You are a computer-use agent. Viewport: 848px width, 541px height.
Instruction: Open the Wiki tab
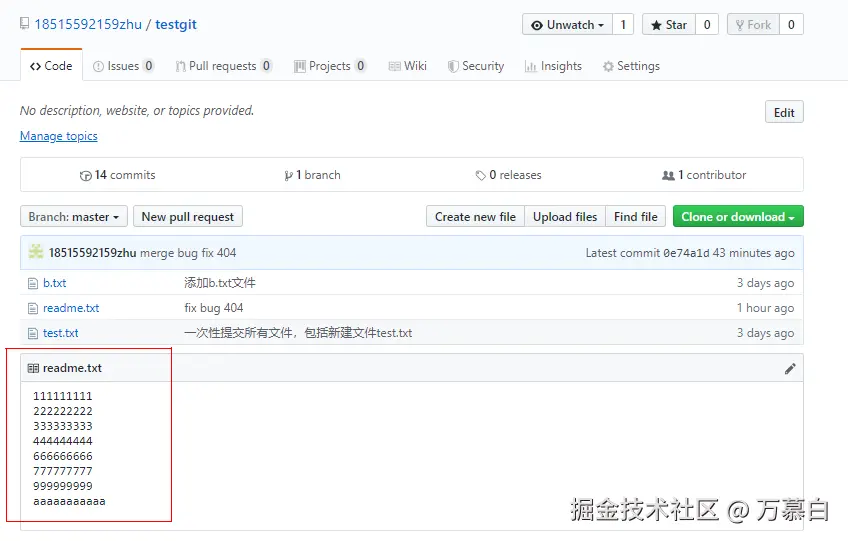click(x=408, y=66)
